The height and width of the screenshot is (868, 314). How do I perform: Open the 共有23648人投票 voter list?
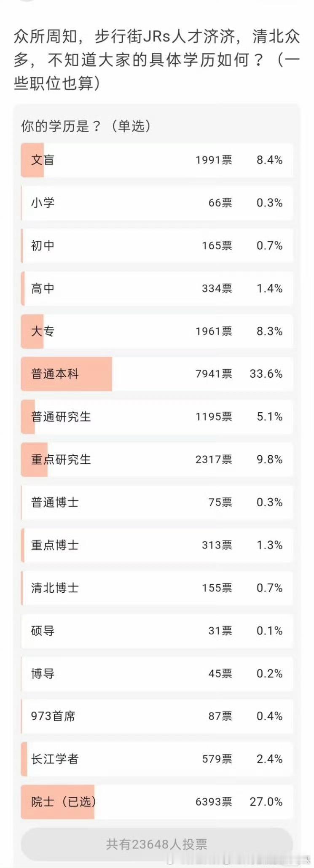pos(157,845)
